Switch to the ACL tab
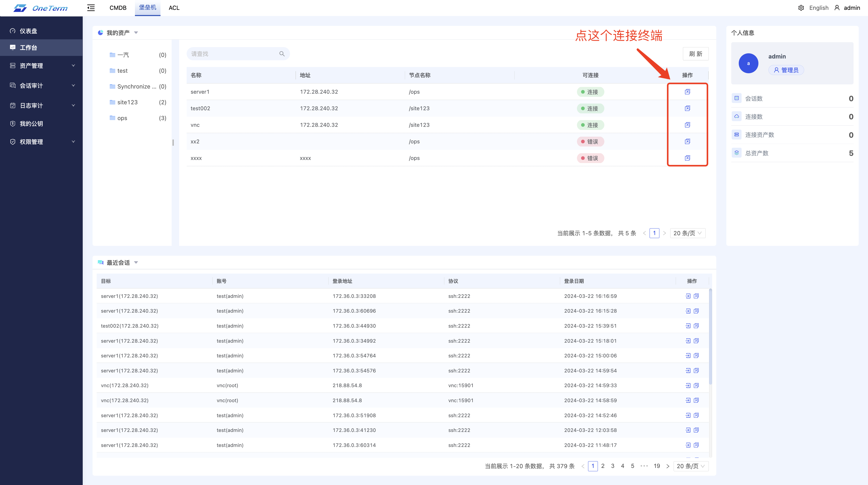Viewport: 868px width, 485px height. pos(174,8)
